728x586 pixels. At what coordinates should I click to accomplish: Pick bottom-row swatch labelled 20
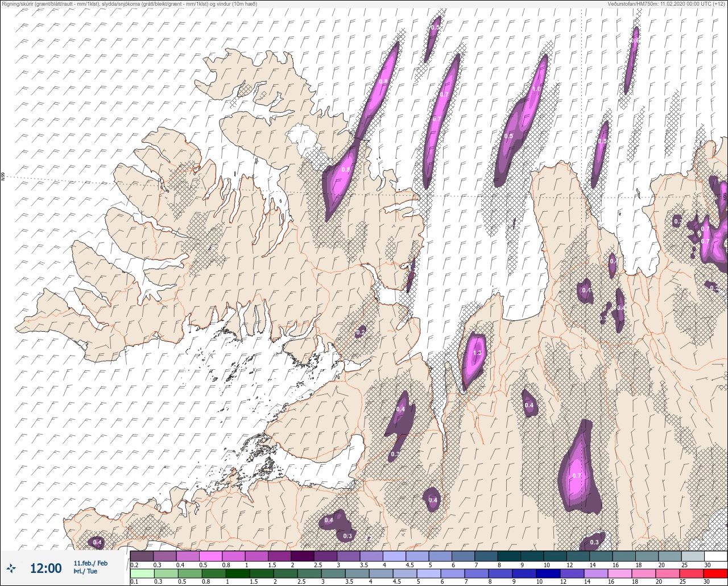[x=667, y=573]
